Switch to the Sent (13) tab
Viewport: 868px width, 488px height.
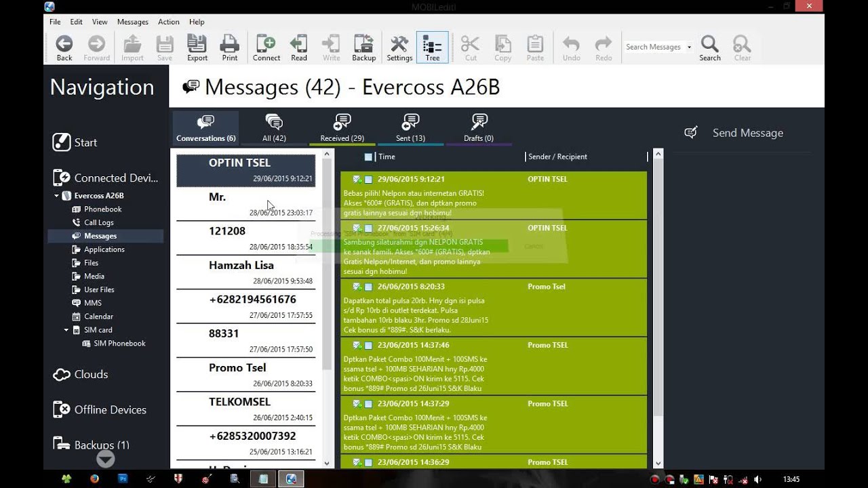[410, 128]
